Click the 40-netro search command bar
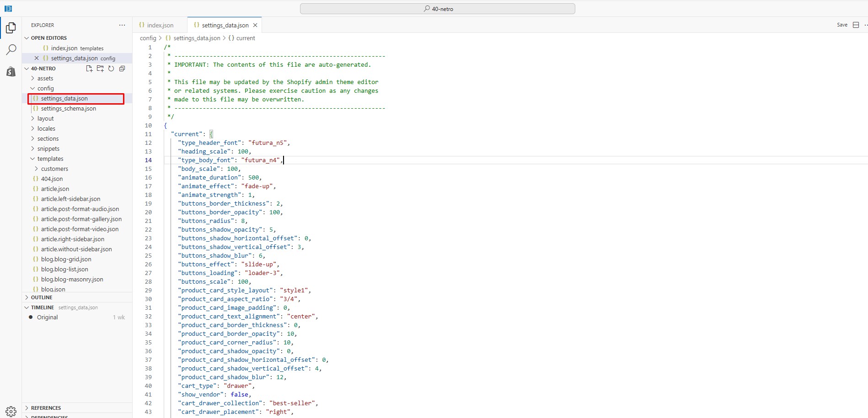868x418 pixels. [x=437, y=9]
